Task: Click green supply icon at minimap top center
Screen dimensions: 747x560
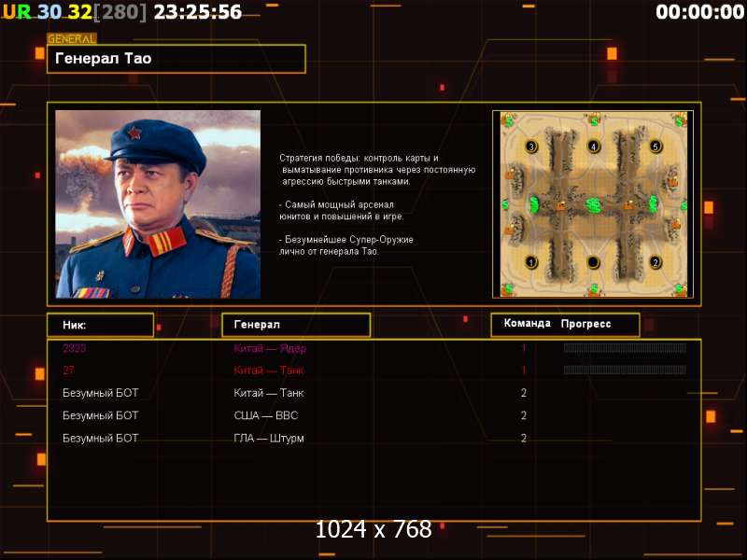Action: 594,120
